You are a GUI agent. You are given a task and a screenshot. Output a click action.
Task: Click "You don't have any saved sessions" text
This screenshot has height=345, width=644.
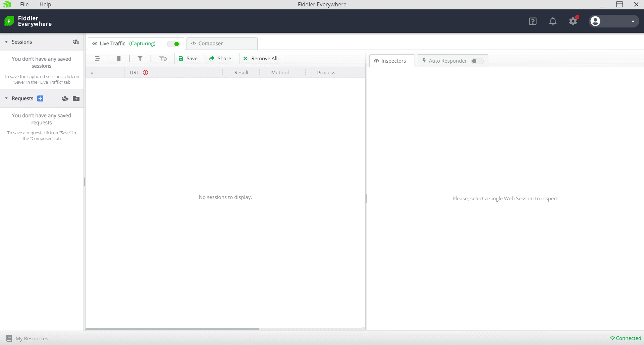[42, 62]
